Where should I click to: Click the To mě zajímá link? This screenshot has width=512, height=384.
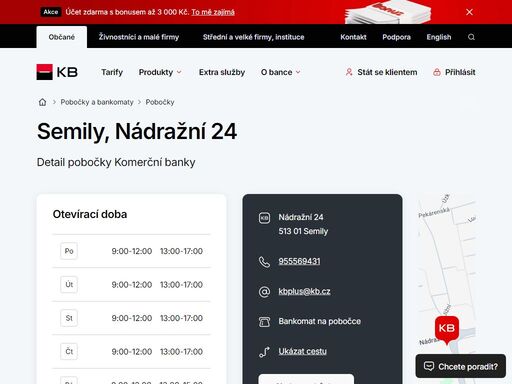click(213, 12)
